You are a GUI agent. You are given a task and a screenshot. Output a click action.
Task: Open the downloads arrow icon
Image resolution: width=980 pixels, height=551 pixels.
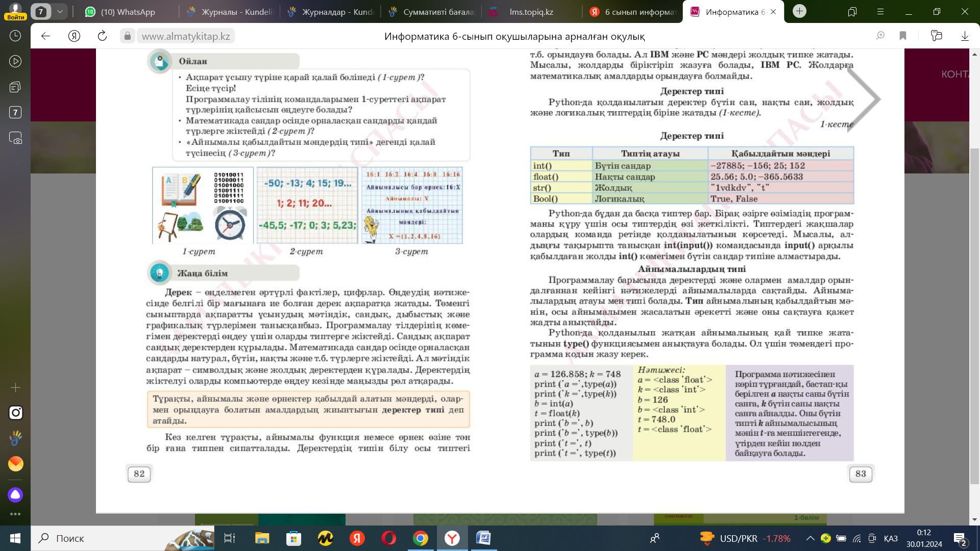(965, 36)
